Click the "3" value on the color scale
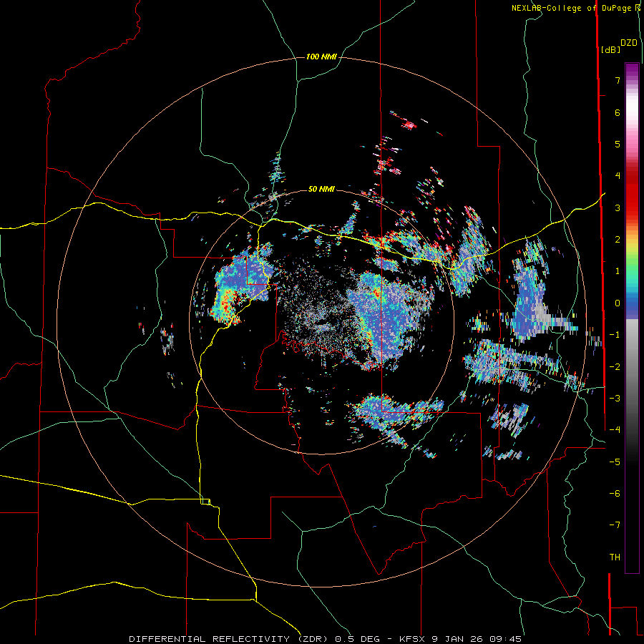Image resolution: width=644 pixels, height=644 pixels. click(618, 208)
